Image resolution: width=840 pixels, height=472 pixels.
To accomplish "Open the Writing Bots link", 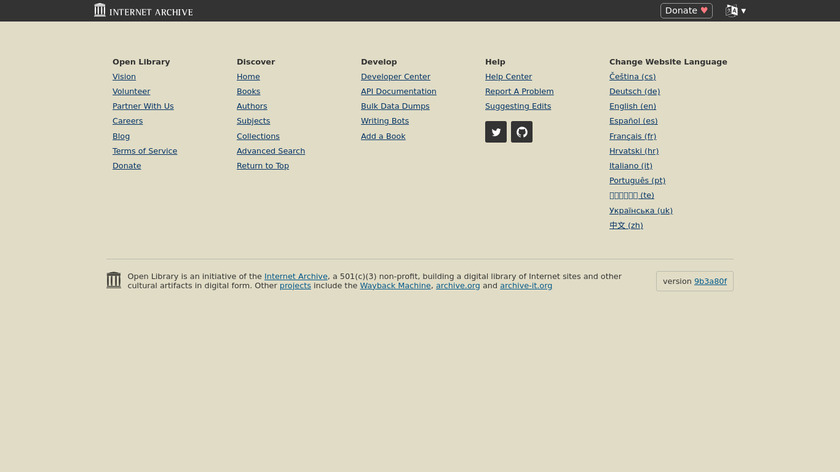I will coord(385,121).
